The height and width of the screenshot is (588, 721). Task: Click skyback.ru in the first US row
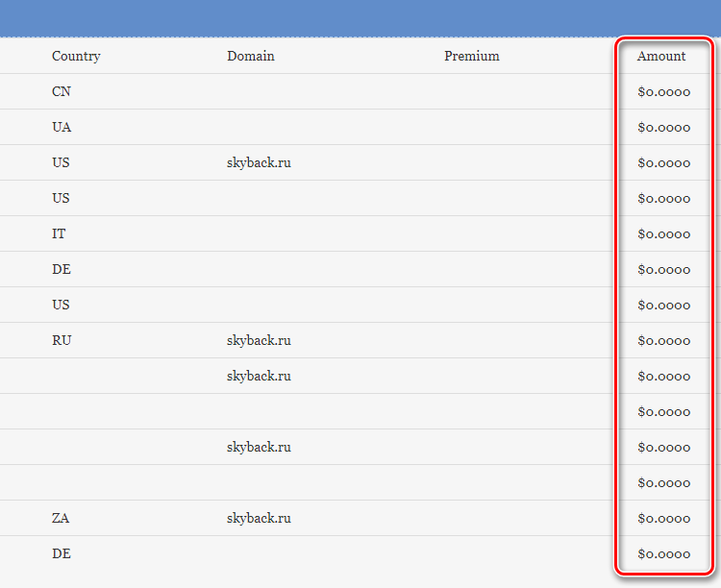(259, 162)
